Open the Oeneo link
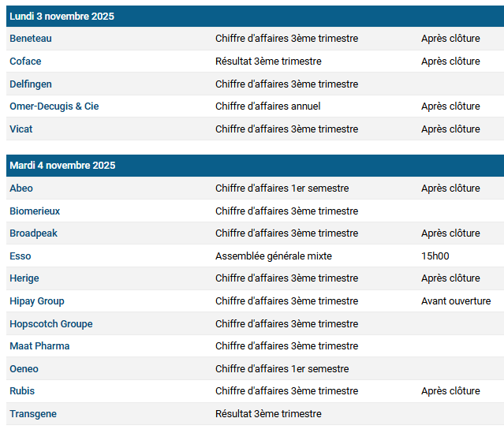The width and height of the screenshot is (504, 433). (x=24, y=368)
